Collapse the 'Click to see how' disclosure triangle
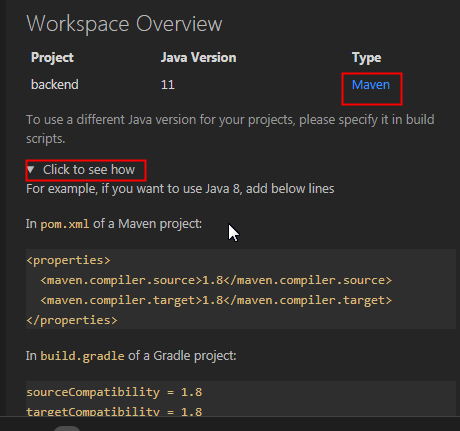This screenshot has width=460, height=431. click(31, 170)
